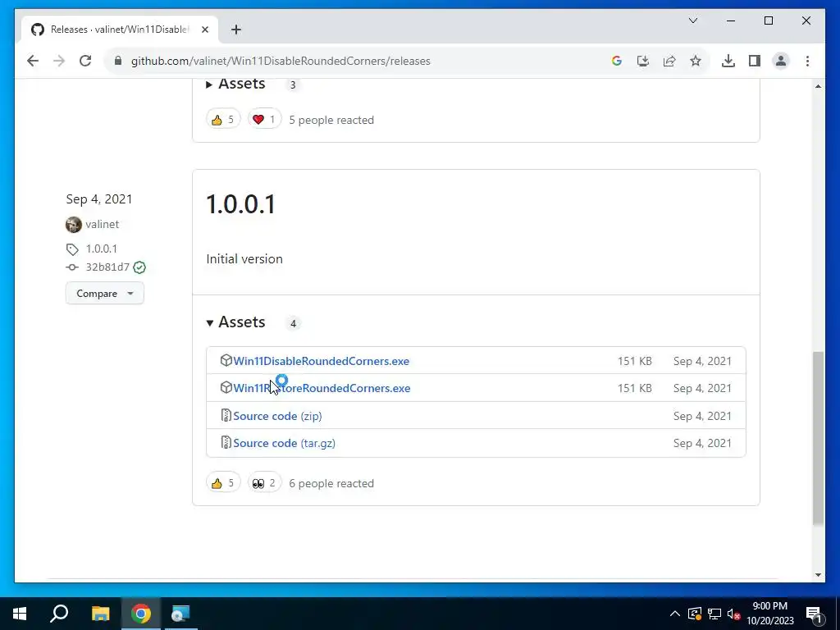
Task: Toggle thumbs up on 1.0.0.1 release
Action: pos(223,483)
